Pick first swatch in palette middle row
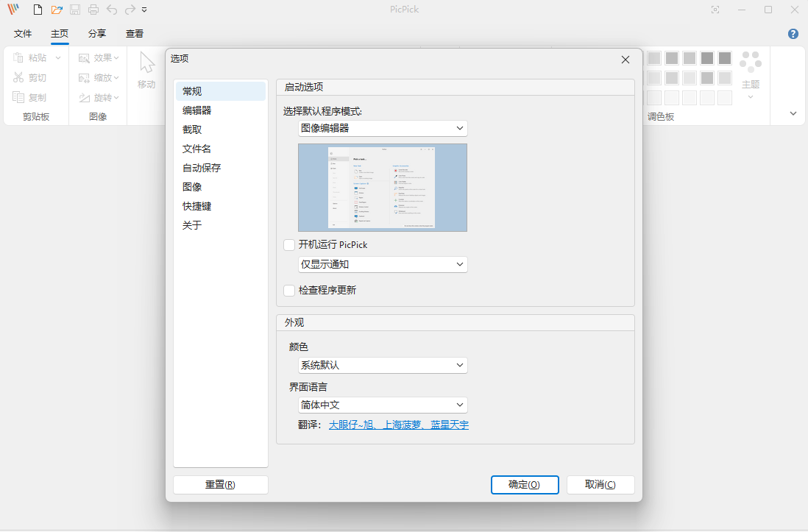Screen dimensions: 808x532 click(654, 78)
